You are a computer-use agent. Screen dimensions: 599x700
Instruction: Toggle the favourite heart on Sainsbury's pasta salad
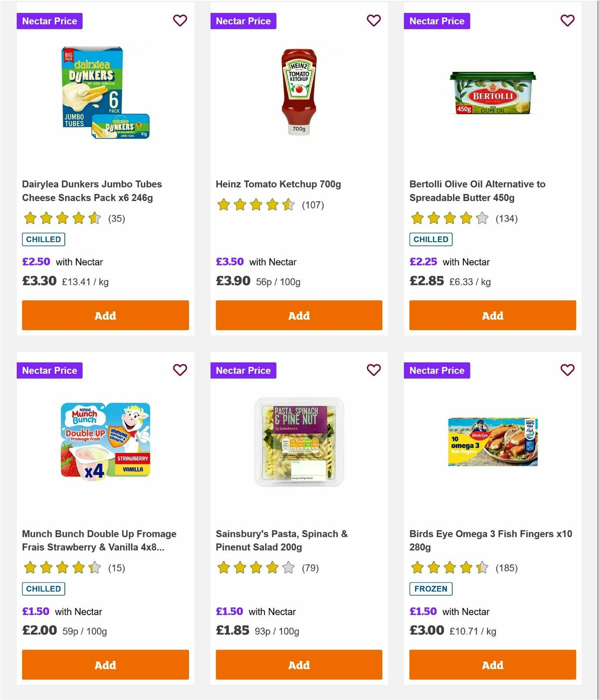pos(373,370)
